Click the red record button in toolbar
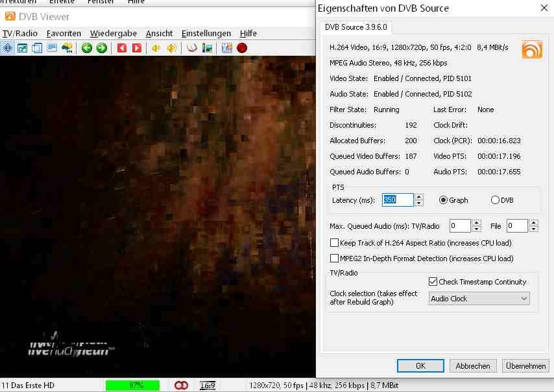Image resolution: width=554 pixels, height=392 pixels. tap(242, 48)
